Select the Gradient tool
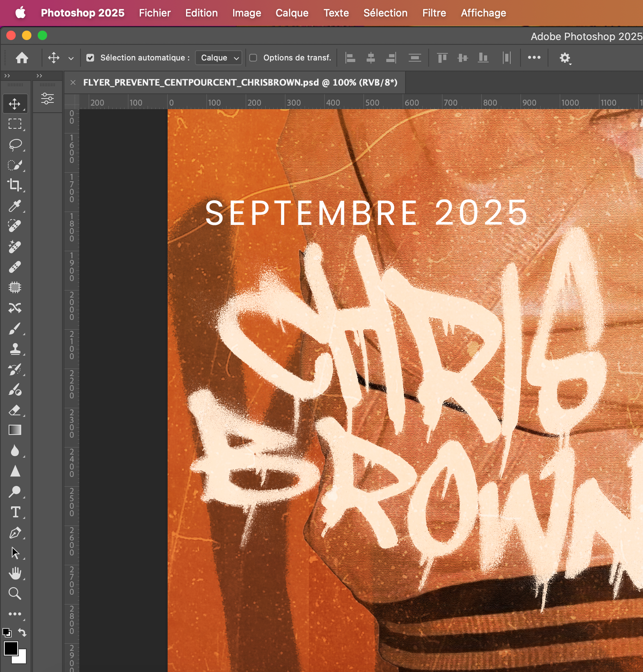The width and height of the screenshot is (643, 672). (x=15, y=430)
